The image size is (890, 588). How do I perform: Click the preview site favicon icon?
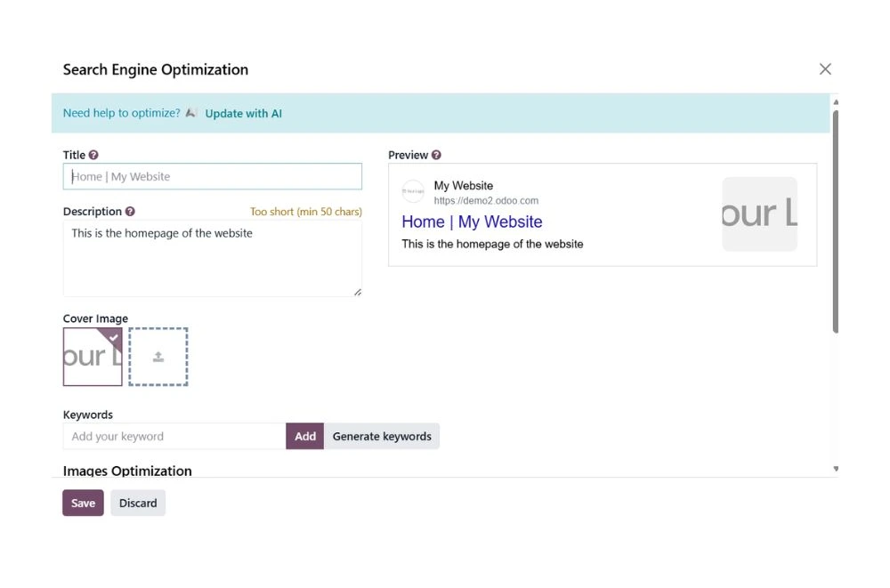coord(413,192)
